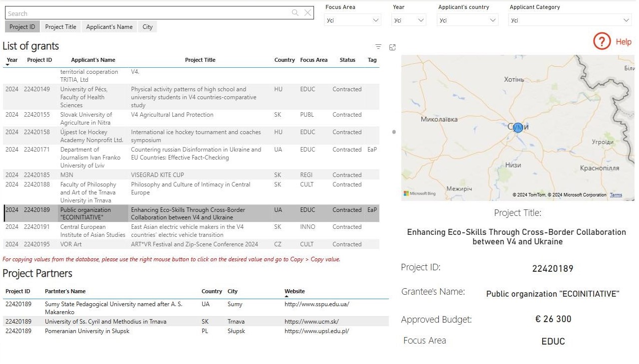
Task: Click inside the Search input field
Action: point(150,13)
